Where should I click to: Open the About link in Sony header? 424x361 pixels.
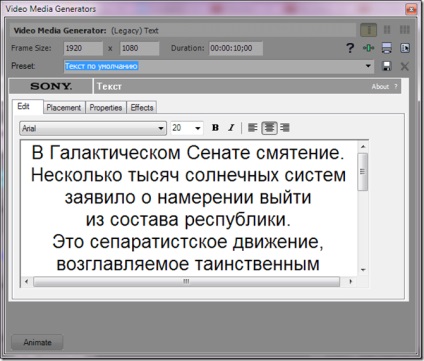380,87
